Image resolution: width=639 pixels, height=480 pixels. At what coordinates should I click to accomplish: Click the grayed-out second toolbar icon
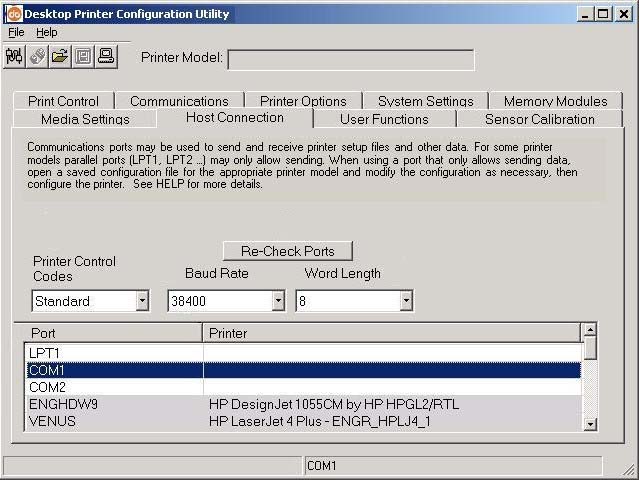tap(38, 57)
